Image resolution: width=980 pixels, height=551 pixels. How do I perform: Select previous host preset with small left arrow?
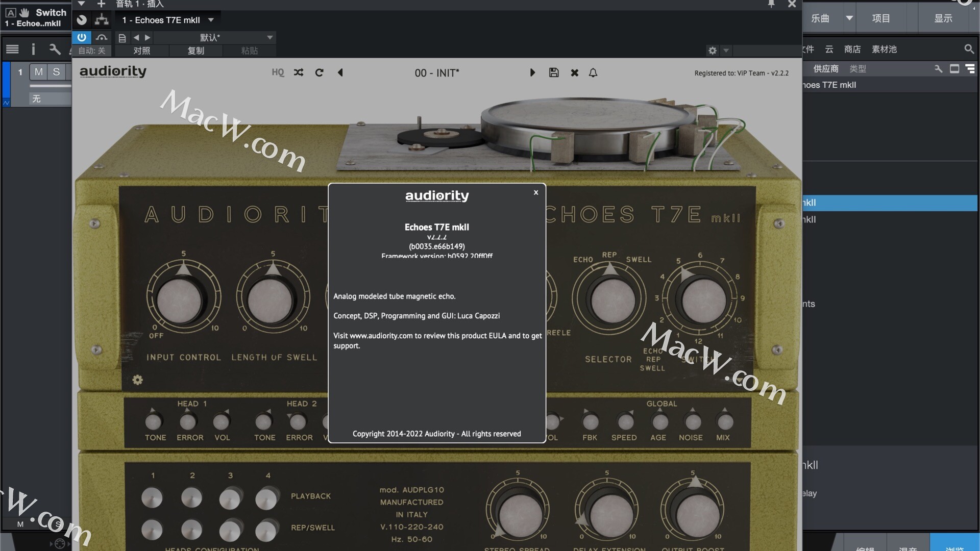pyautogui.click(x=136, y=37)
